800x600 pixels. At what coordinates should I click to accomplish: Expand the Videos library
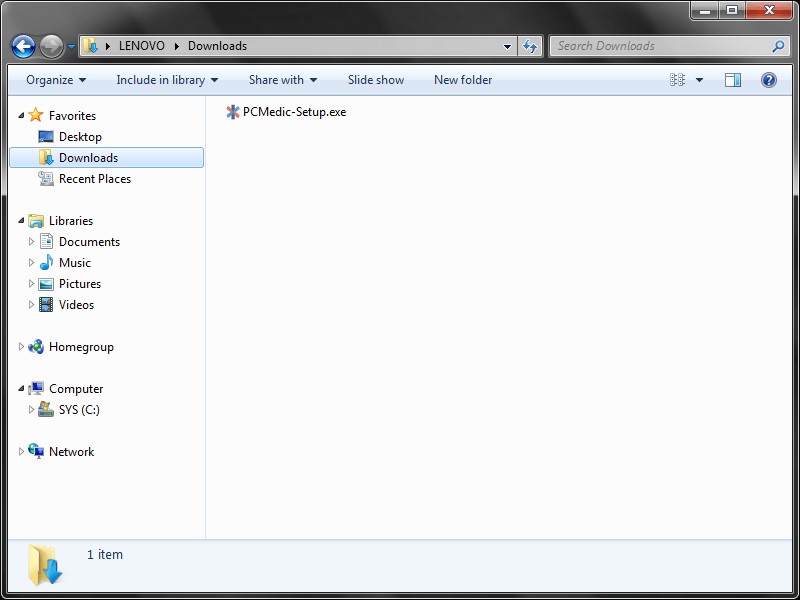tap(31, 305)
